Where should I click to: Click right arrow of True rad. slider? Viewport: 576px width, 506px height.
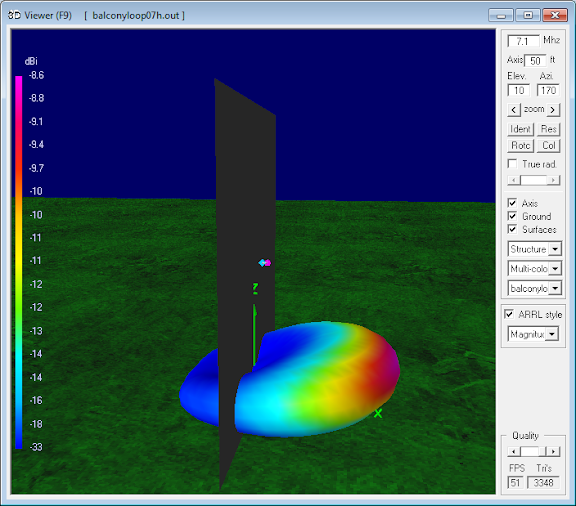pyautogui.click(x=553, y=180)
